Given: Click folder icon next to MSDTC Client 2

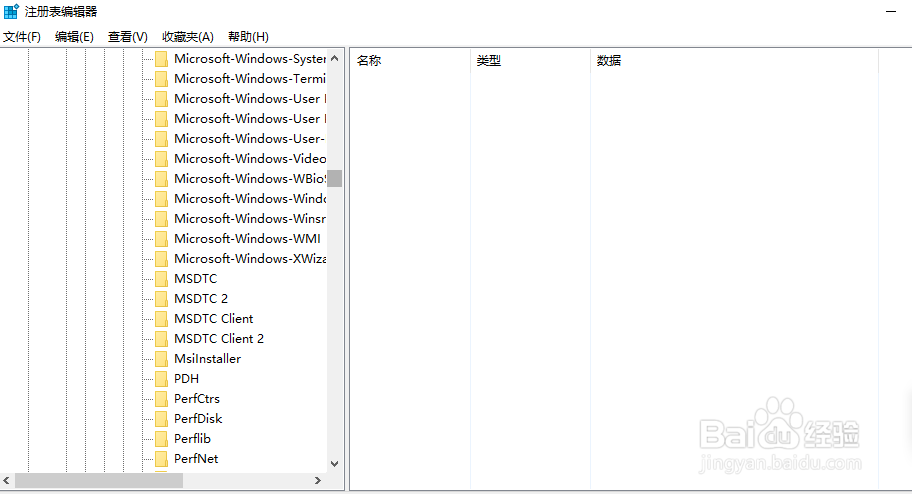Looking at the screenshot, I should click(161, 339).
